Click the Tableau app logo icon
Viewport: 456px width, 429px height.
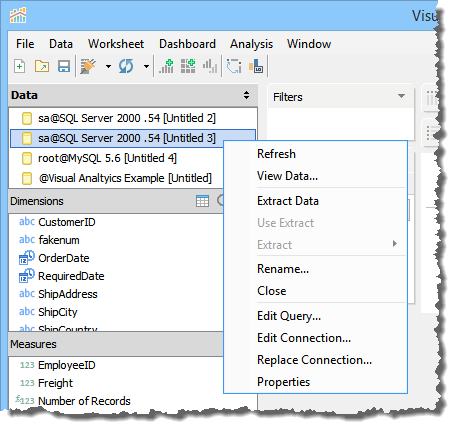(x=18, y=15)
